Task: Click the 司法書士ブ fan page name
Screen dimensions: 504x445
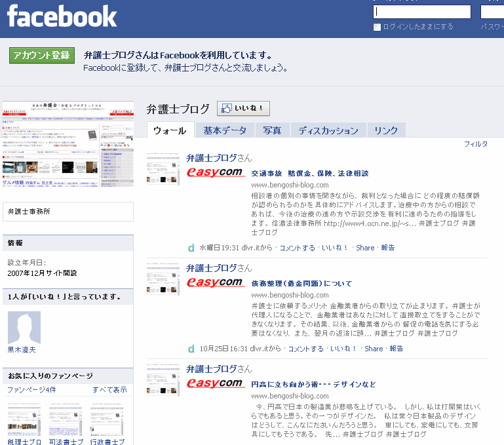Action: [66, 442]
